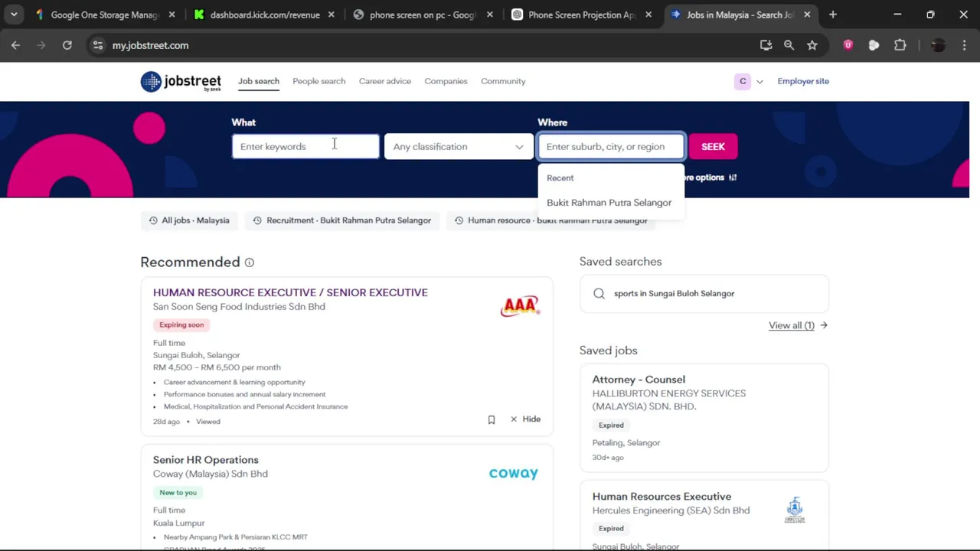
Task: Close the dashboard.kick.com/revenue tab
Action: tap(331, 15)
